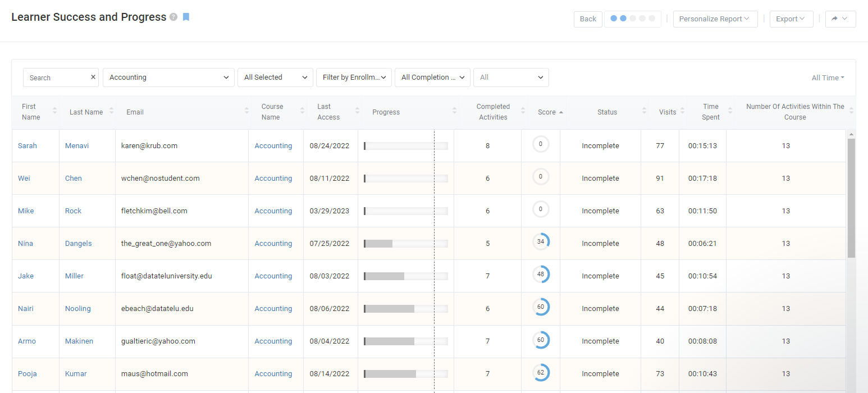The height and width of the screenshot is (393, 868).
Task: Click the blue bookmark icon
Action: coord(186,17)
